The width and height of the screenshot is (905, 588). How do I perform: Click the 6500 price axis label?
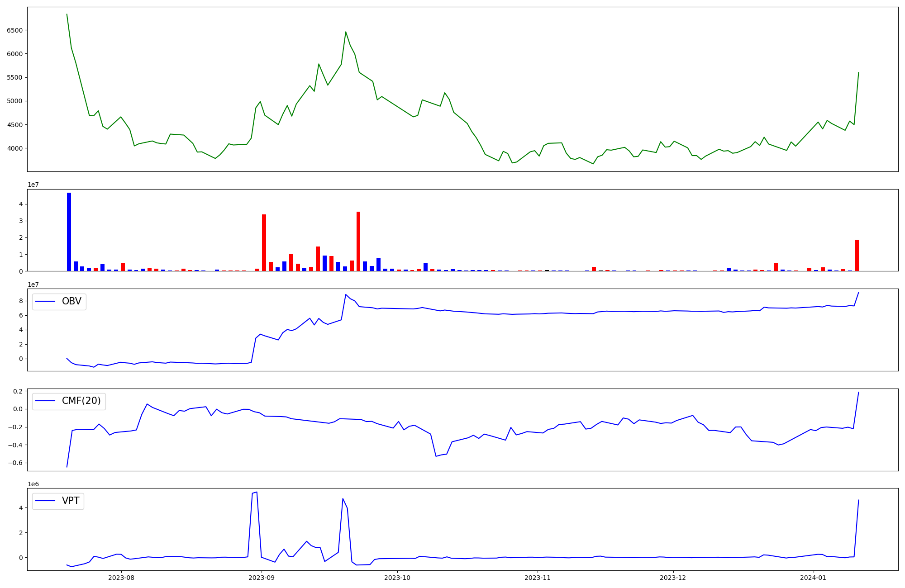[x=15, y=30]
